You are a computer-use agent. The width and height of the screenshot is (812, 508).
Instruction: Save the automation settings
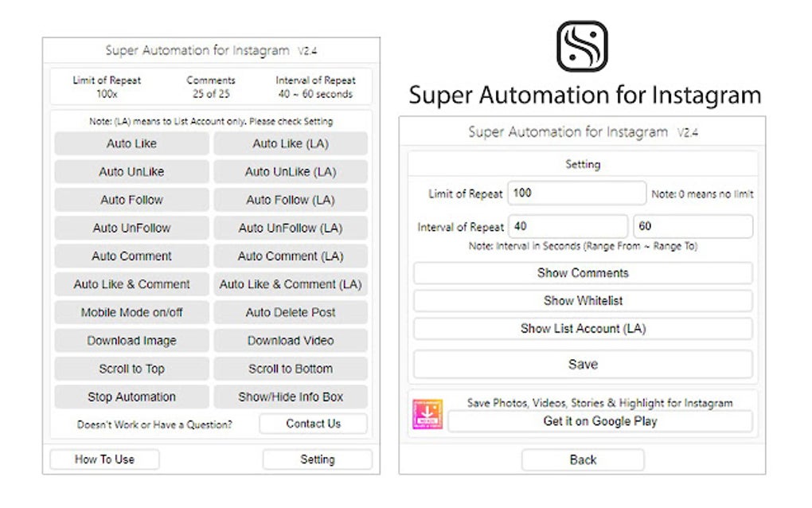[x=583, y=364]
